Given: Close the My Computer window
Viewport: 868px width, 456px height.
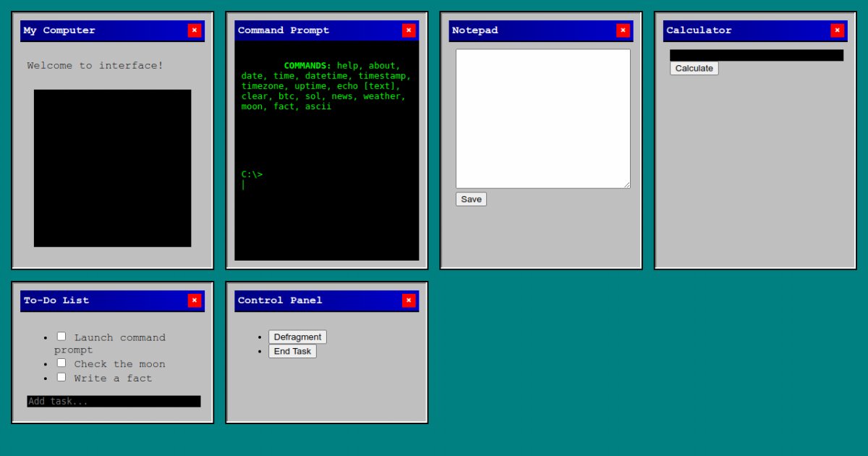Looking at the screenshot, I should click(194, 30).
